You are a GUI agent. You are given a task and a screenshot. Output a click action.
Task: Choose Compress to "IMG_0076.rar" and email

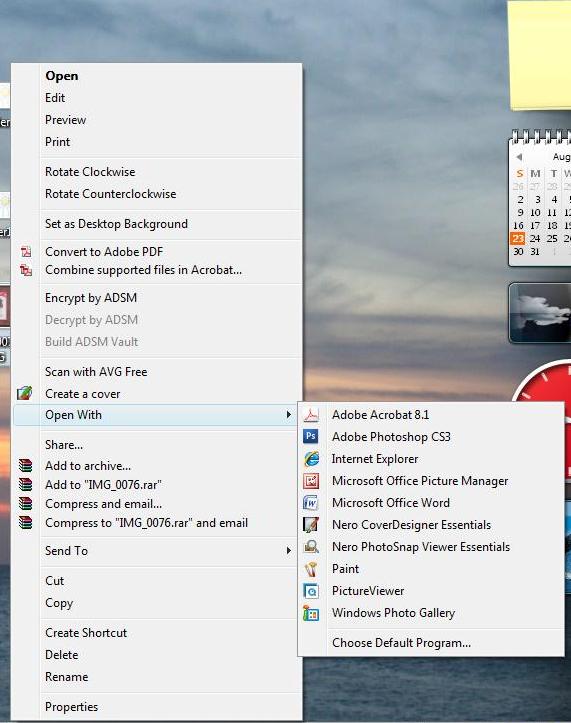(x=147, y=523)
